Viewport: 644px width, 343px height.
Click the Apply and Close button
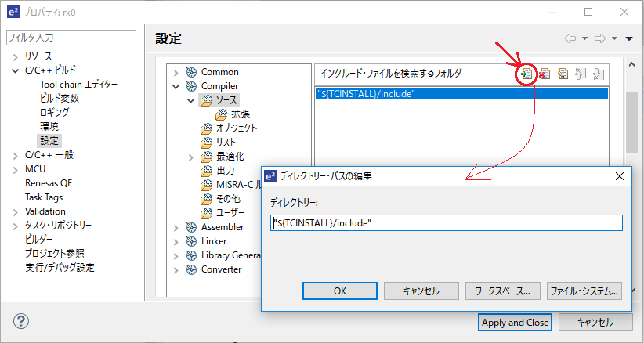point(515,323)
